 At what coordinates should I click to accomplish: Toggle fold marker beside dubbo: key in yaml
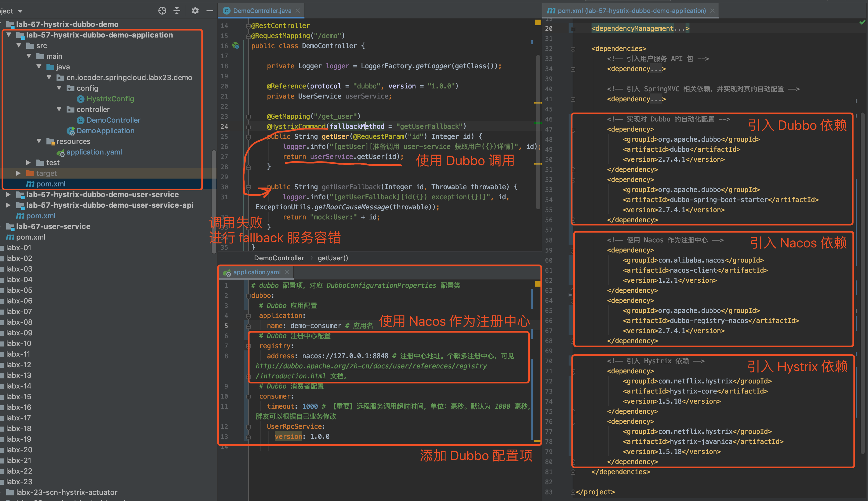coord(248,296)
